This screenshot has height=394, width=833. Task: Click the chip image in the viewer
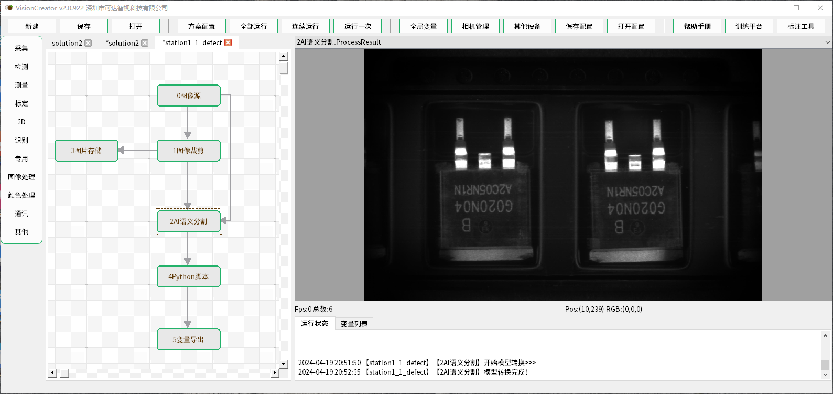pyautogui.click(x=563, y=175)
